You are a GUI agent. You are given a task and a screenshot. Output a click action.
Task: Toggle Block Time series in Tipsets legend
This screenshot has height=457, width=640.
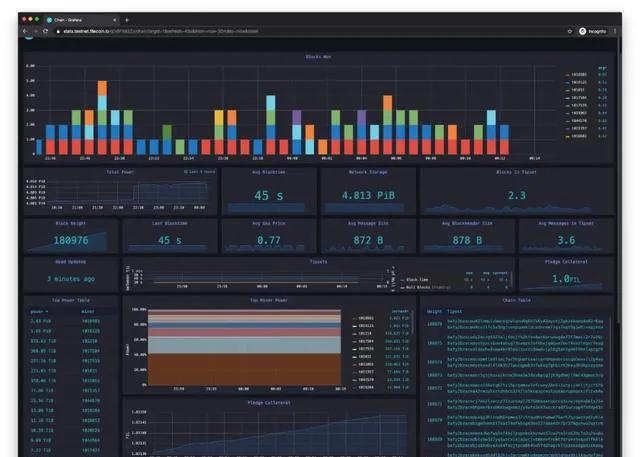tap(417, 280)
